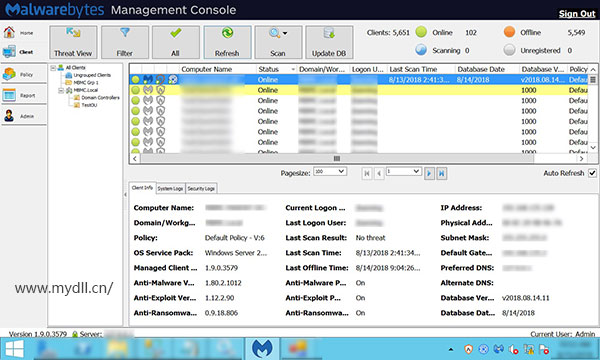Open the Pagesize dropdown
Viewport: 600px width, 360px height.
330,171
